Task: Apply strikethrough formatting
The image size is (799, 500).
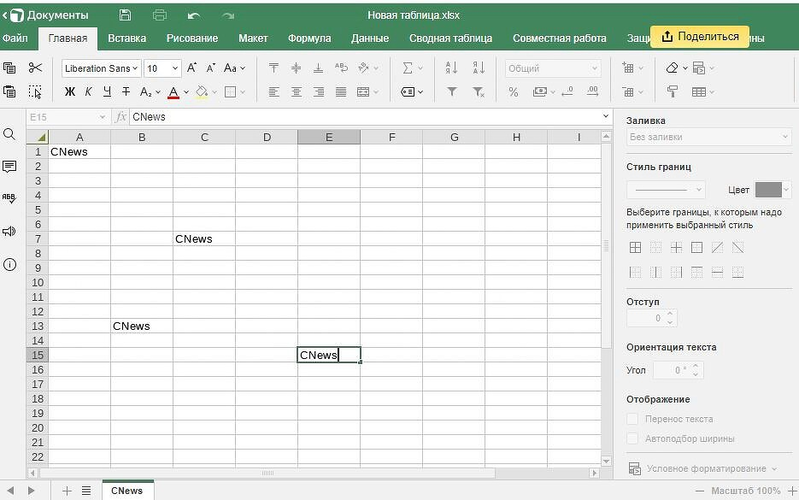Action: point(126,92)
